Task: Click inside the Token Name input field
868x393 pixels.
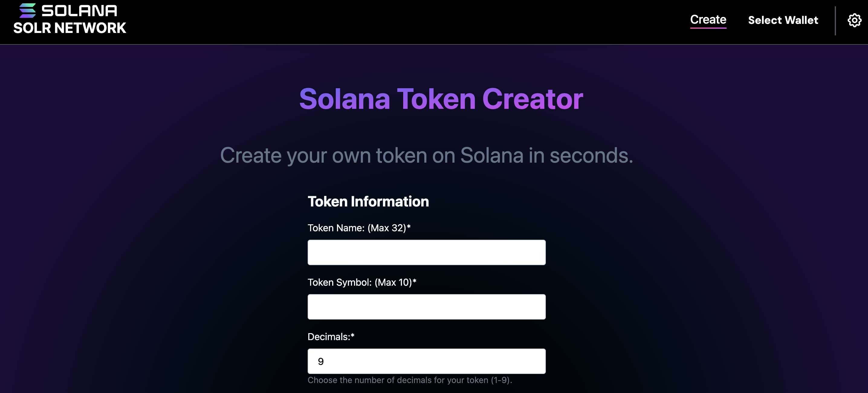Action: point(426,252)
